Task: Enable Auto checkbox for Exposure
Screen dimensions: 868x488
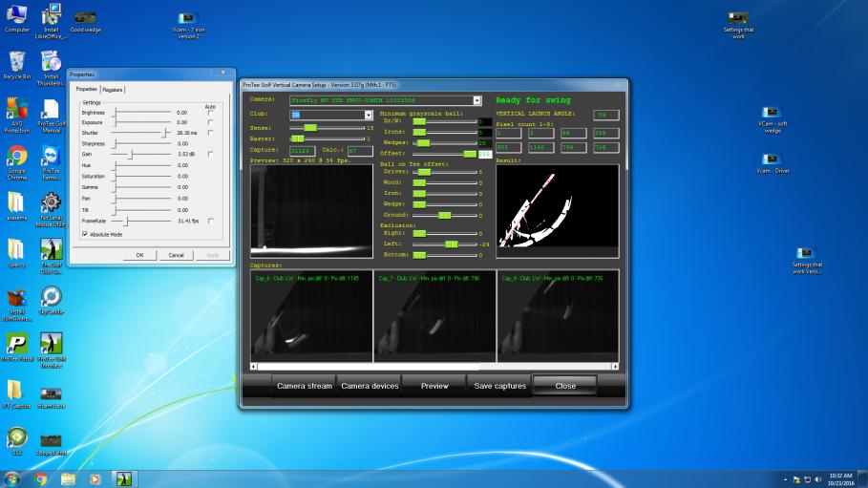Action: (210, 122)
